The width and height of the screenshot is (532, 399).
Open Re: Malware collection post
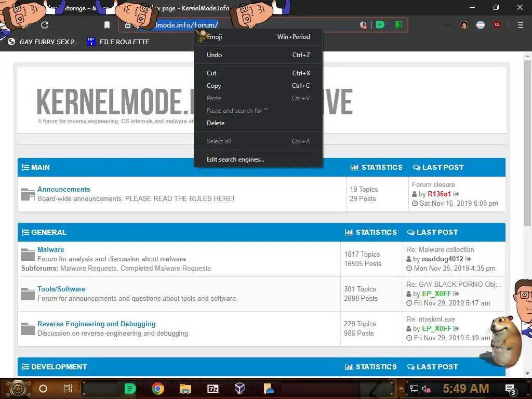(440, 250)
